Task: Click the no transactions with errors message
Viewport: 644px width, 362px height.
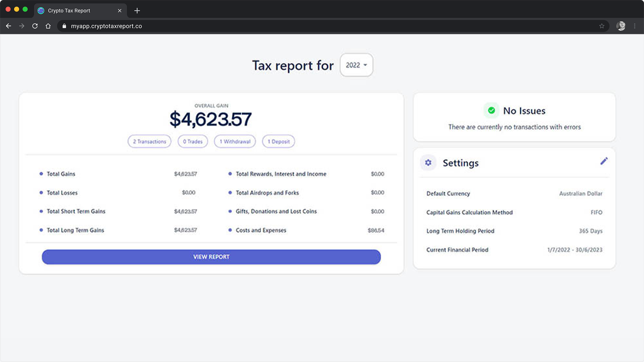Action: point(515,127)
